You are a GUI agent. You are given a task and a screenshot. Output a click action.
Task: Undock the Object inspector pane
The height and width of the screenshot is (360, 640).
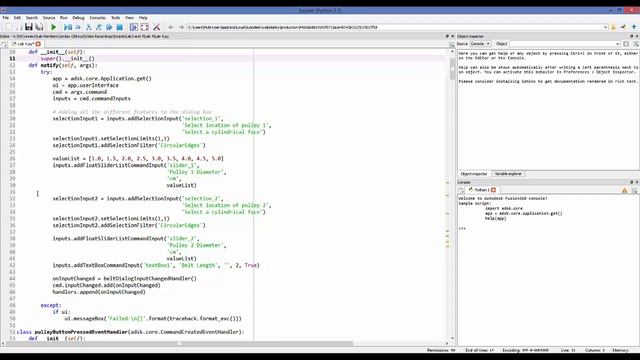pos(631,36)
